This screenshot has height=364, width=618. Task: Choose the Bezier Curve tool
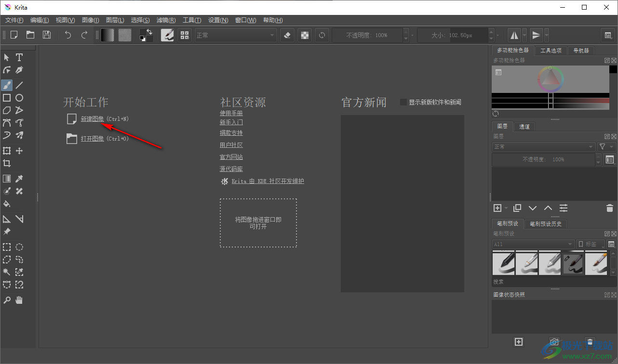point(7,123)
